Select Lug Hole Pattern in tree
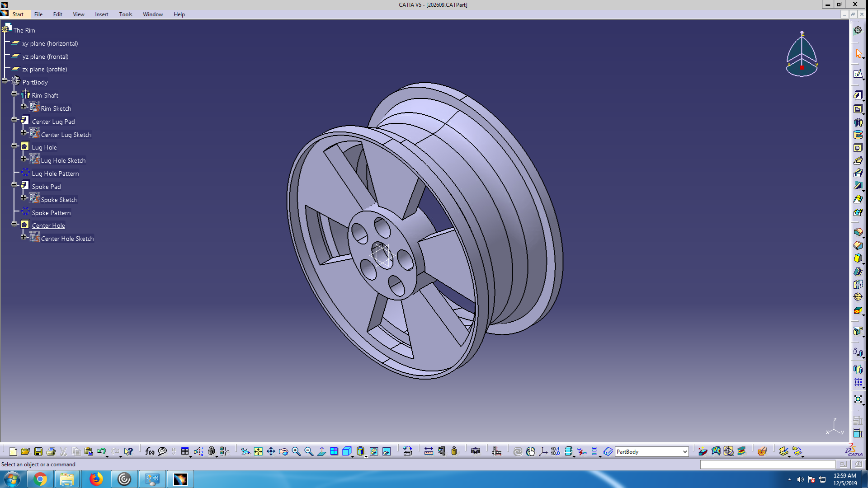868x488 pixels. 55,174
